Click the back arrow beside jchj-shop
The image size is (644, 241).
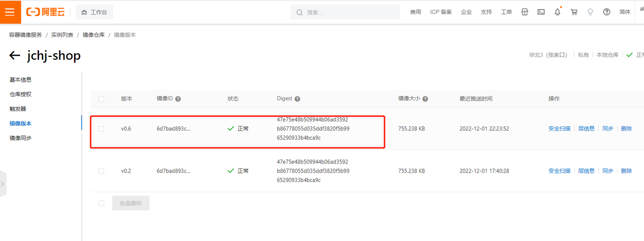tap(15, 56)
